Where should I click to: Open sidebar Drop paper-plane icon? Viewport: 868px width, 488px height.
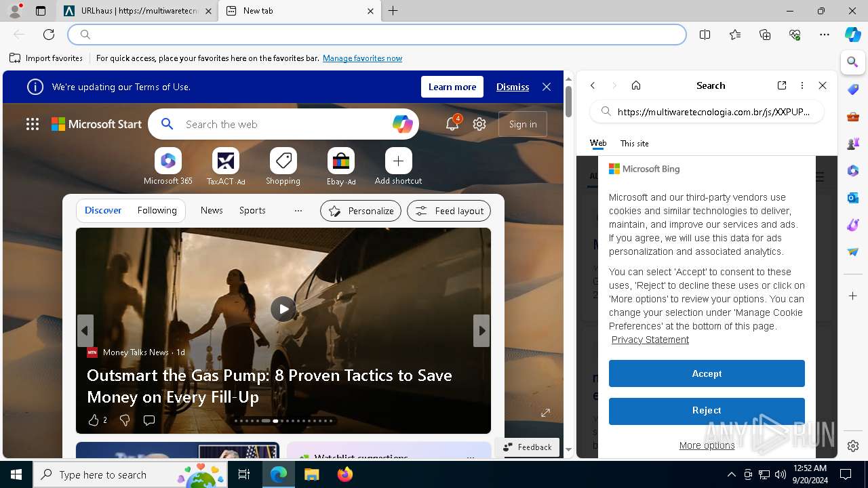853,252
